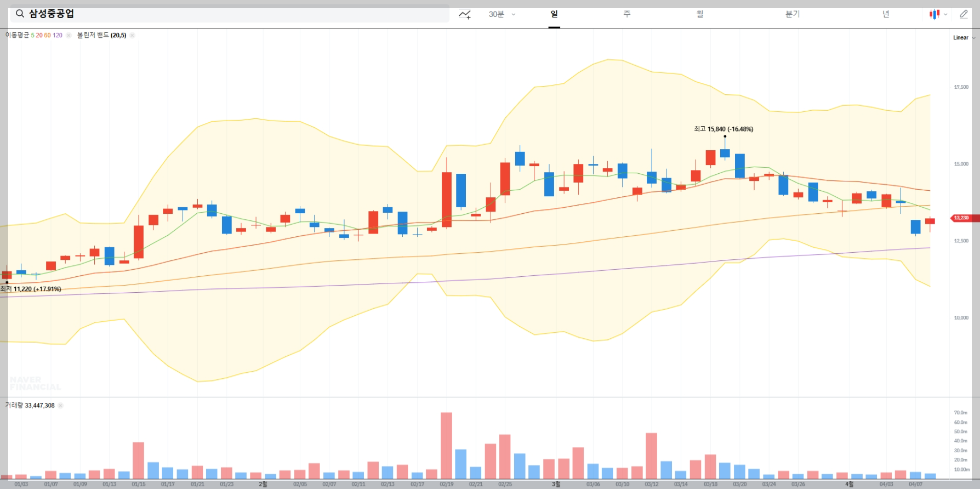Click the 이동평균 legend label
The image size is (980, 489).
click(17, 35)
